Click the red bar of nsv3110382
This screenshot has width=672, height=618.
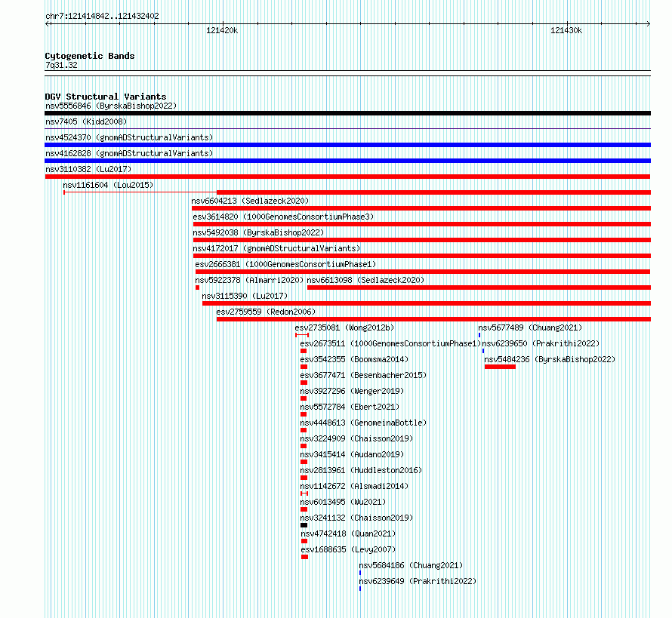click(347, 177)
